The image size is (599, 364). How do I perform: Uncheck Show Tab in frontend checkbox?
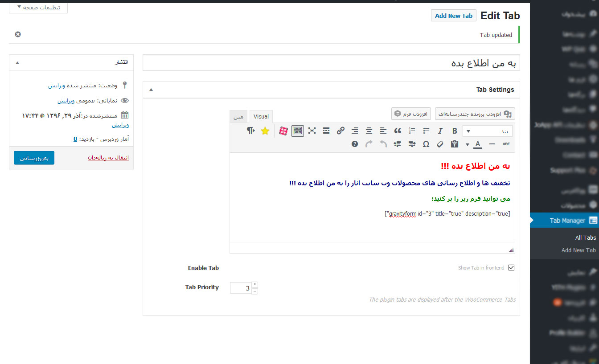pos(511,268)
